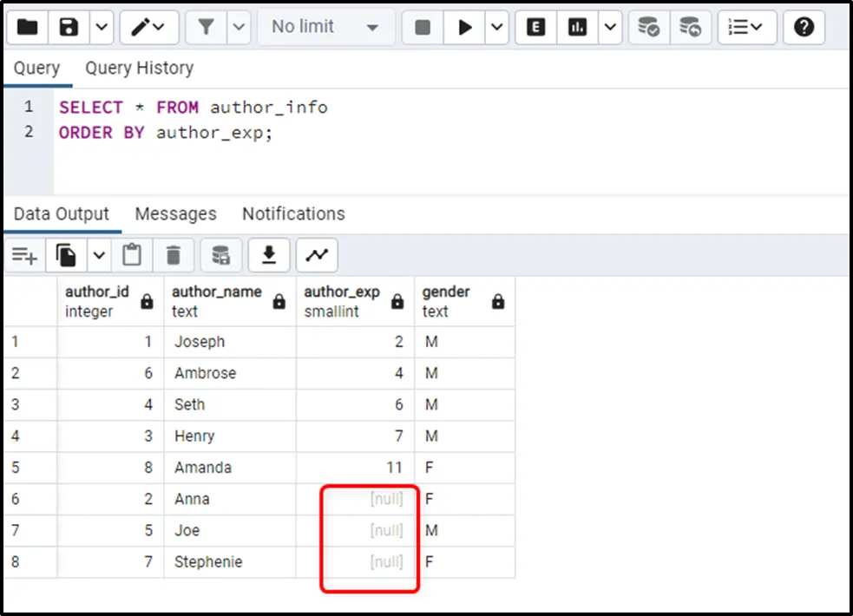853x616 pixels.
Task: Switch to the Query History tab
Action: 139,69
